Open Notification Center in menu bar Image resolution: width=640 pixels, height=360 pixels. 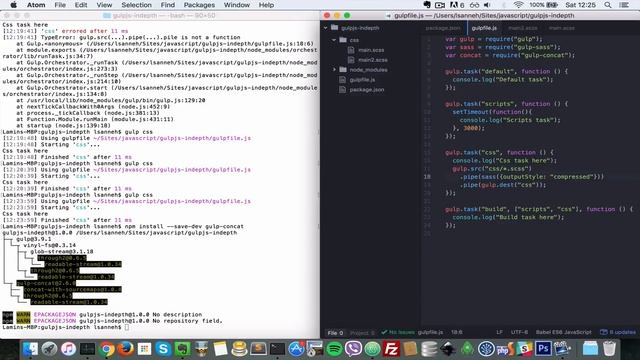click(624, 5)
